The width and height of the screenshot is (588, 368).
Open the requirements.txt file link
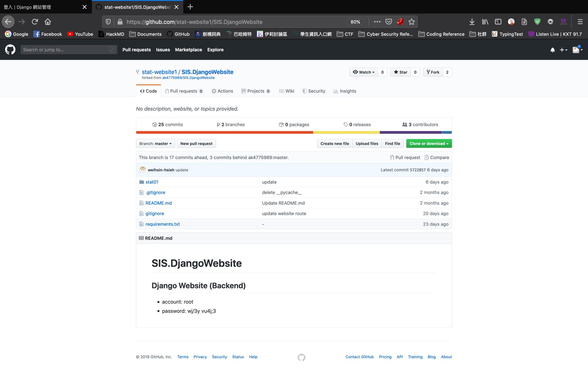(x=163, y=224)
